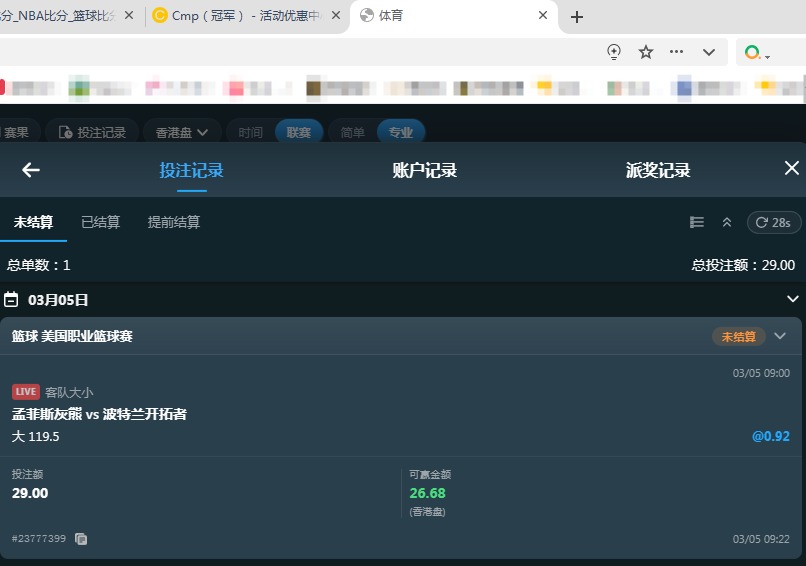Image resolution: width=806 pixels, height=566 pixels.
Task: Select the 未结算 sub-tab
Action: [33, 222]
